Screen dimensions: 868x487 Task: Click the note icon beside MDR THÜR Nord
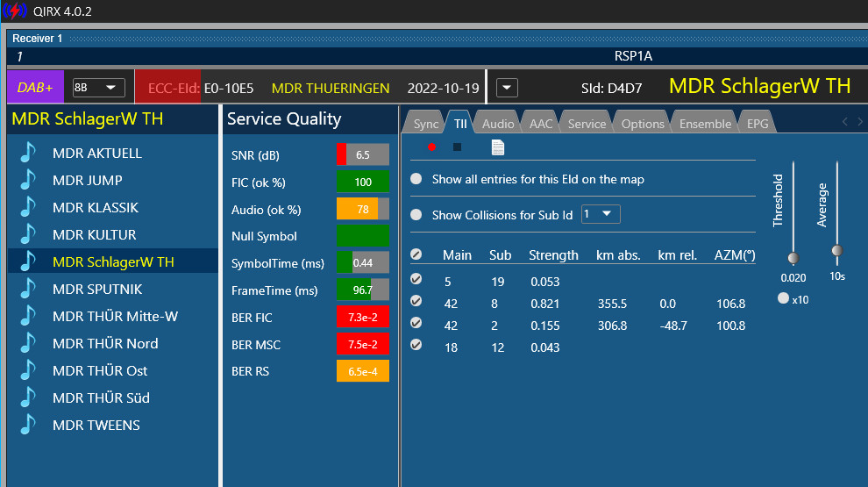[x=28, y=342]
